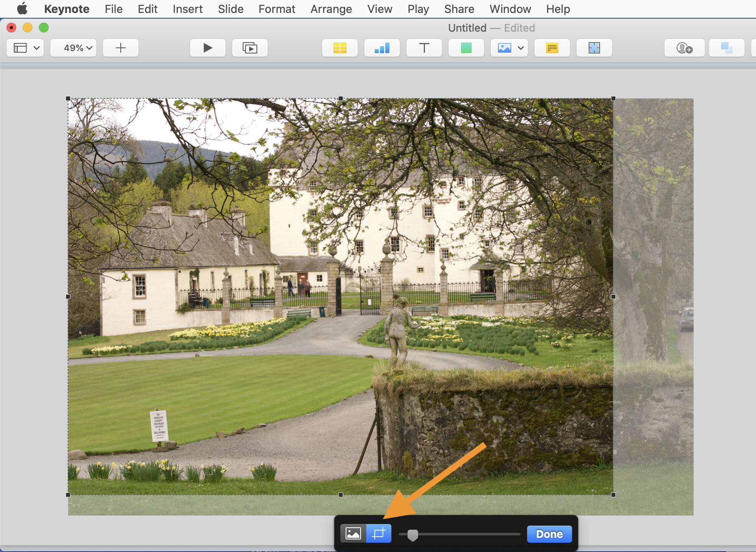
Task: Click the mask size slider handle
Action: pyautogui.click(x=412, y=535)
